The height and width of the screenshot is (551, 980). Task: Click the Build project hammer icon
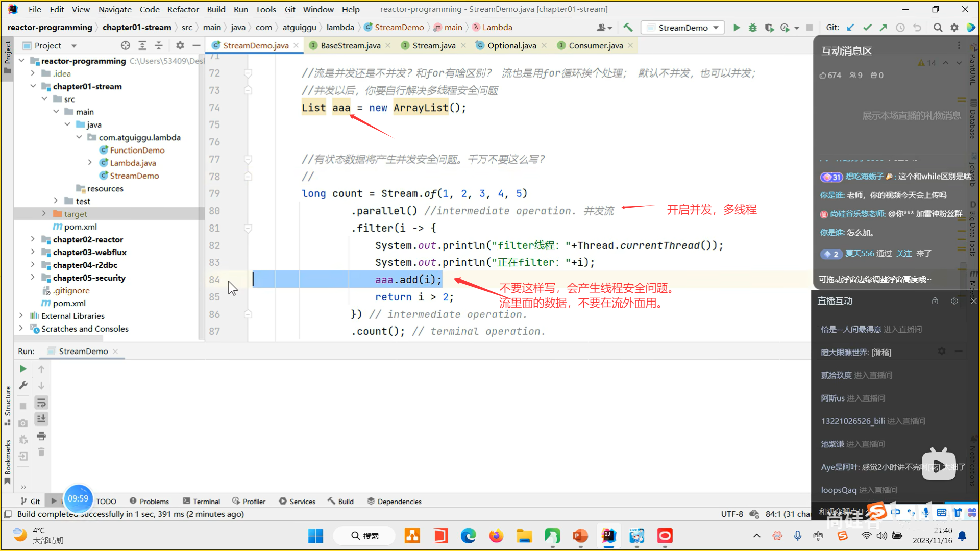coord(628,28)
